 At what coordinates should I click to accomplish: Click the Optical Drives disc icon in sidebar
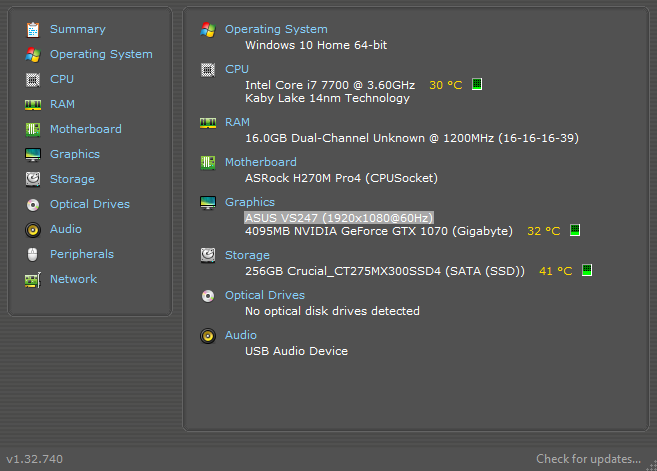click(33, 204)
